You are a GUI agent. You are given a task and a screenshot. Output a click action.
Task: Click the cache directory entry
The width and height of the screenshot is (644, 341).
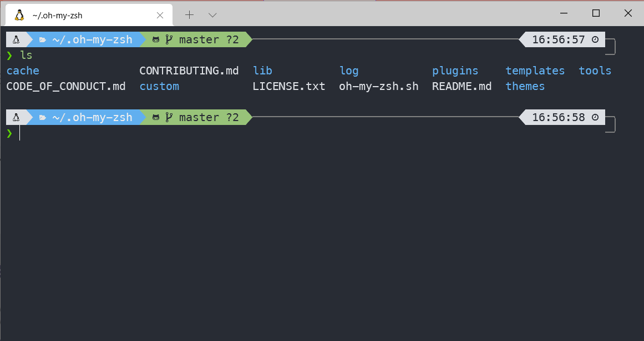[x=23, y=71]
